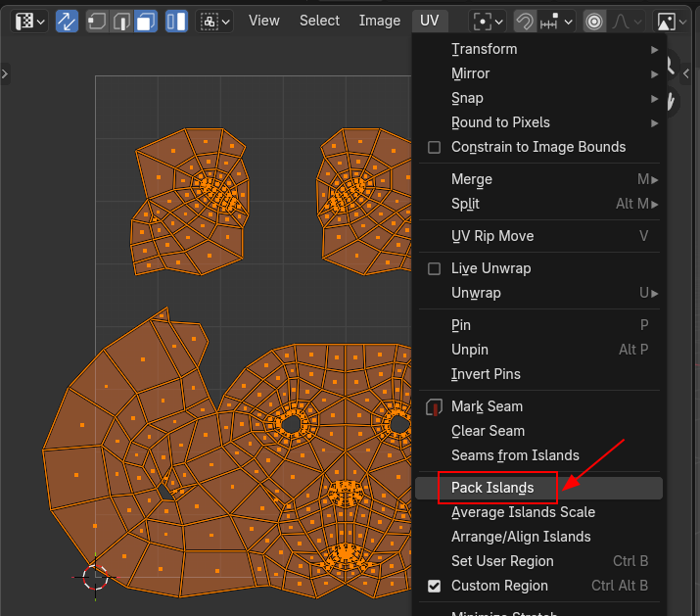Switch to edge select mode
Screen dimensions: 700x616
(121, 21)
